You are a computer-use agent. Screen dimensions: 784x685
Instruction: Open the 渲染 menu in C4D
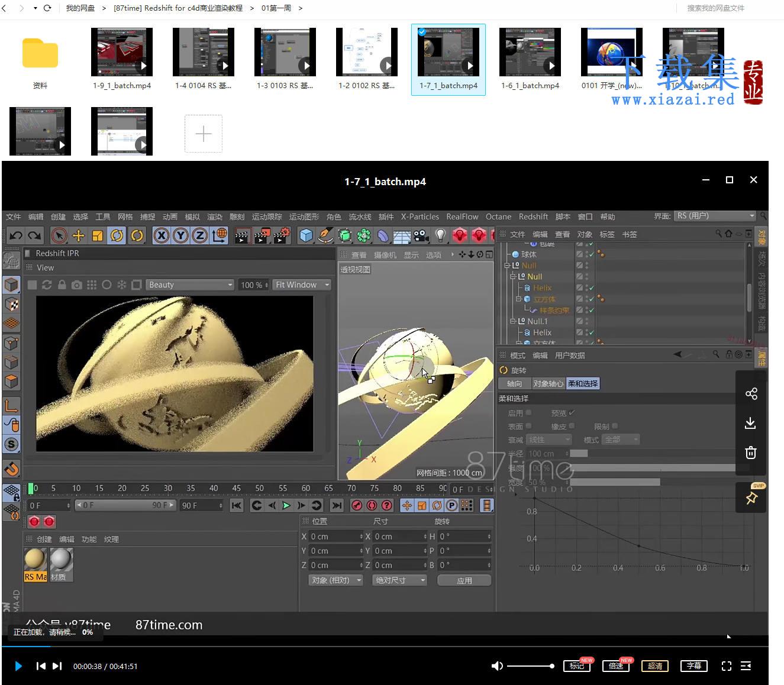215,217
